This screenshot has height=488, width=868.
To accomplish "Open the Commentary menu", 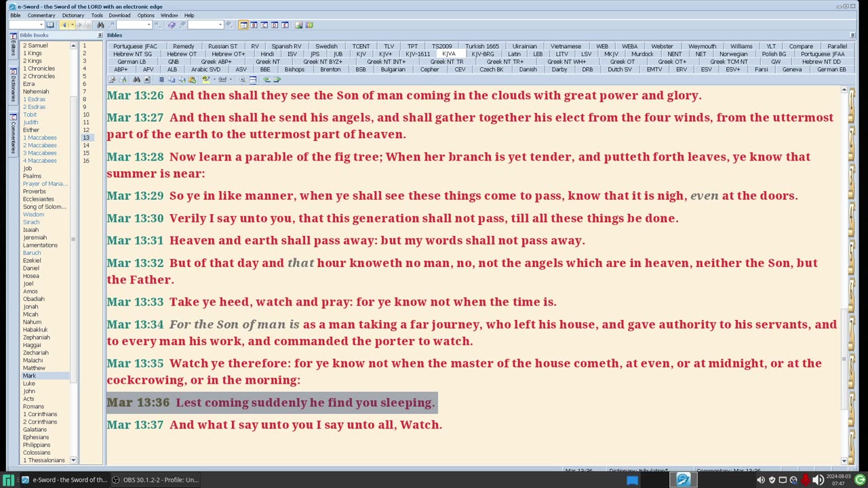I will 41,15.
